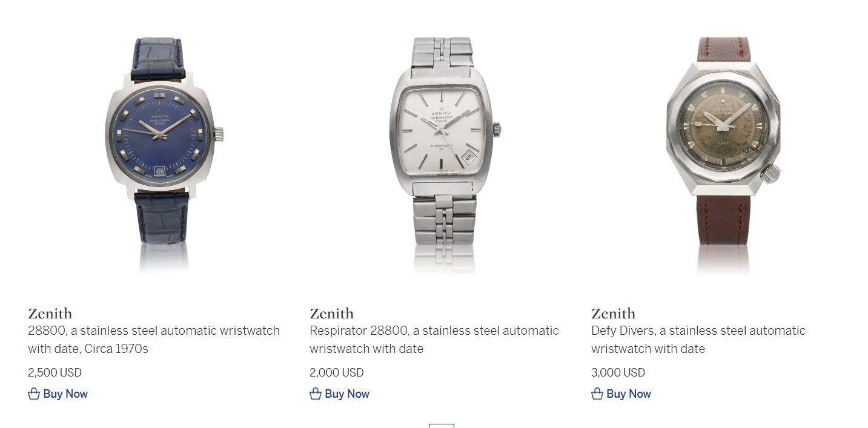The height and width of the screenshot is (428, 868).
Task: Click the basket icon under the 2,500 USD watch
Action: [x=33, y=394]
